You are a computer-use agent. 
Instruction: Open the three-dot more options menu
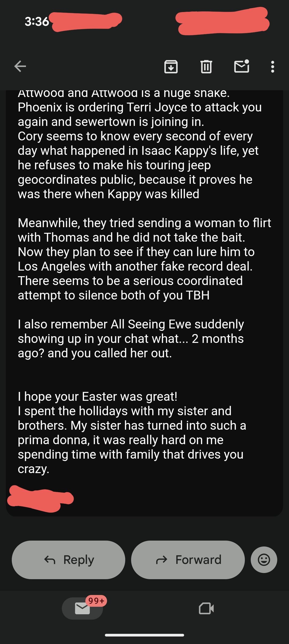pyautogui.click(x=272, y=66)
